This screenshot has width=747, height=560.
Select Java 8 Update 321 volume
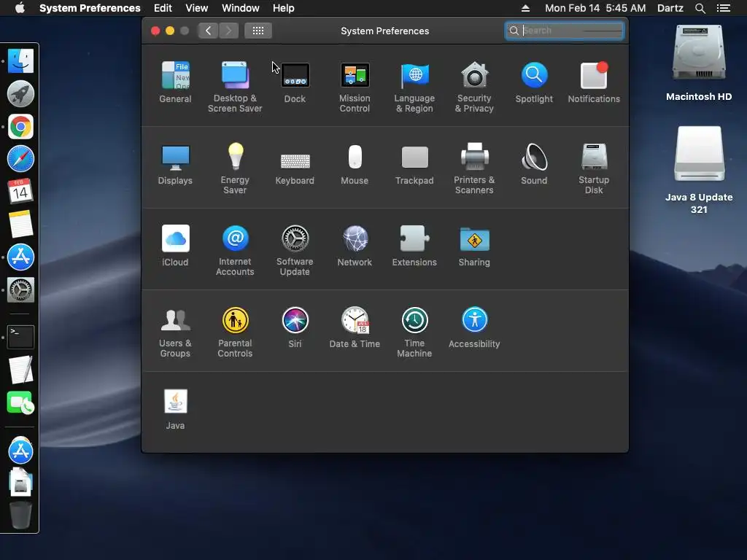click(x=699, y=170)
